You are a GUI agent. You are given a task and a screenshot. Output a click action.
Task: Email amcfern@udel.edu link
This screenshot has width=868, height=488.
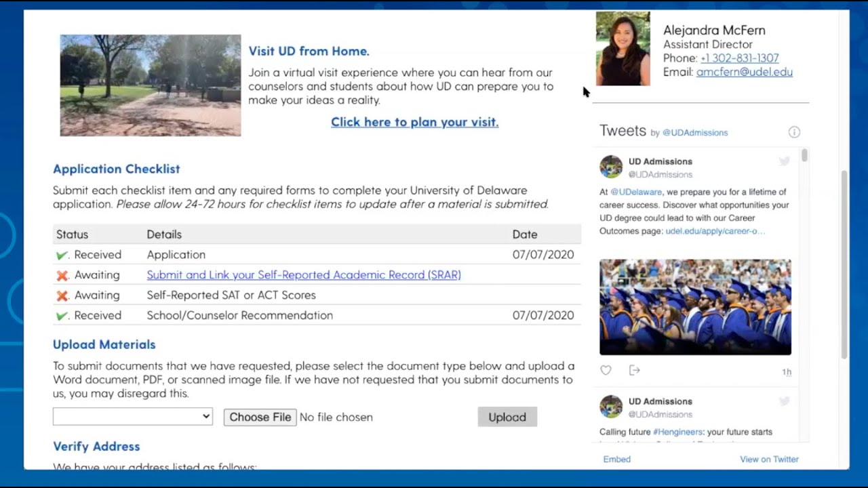pos(745,72)
